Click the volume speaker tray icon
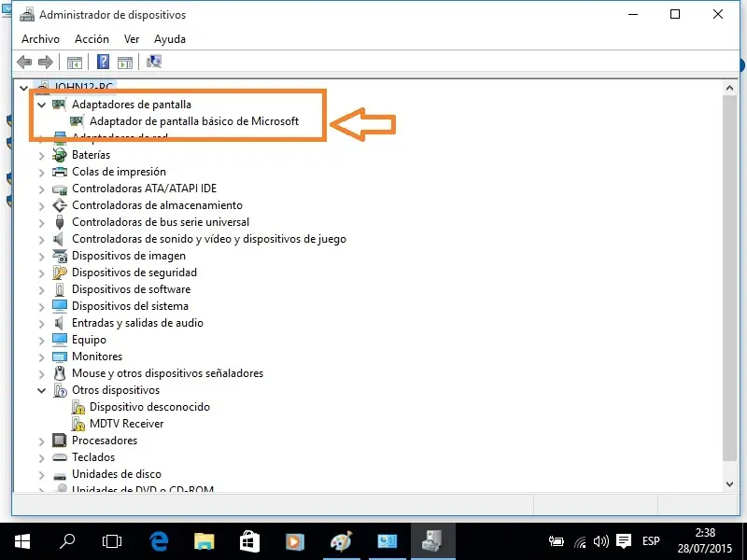The image size is (747, 560). 600,541
